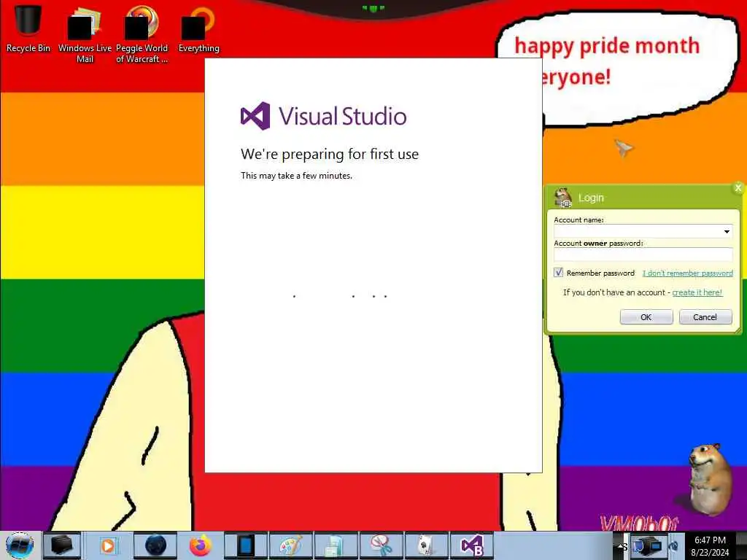Launch Firefox from the taskbar
The image size is (747, 560).
pos(200,545)
